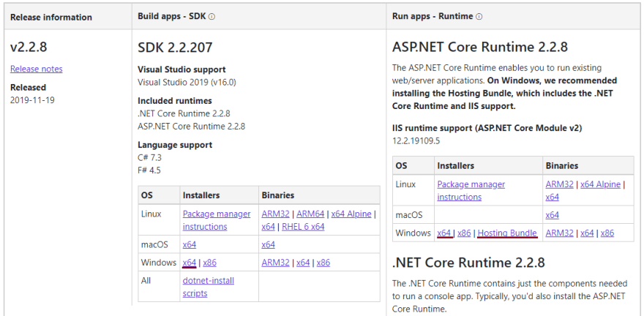The height and width of the screenshot is (316, 644).
Task: Click the info icon beside Run apps - Runtime
Action: [479, 17]
